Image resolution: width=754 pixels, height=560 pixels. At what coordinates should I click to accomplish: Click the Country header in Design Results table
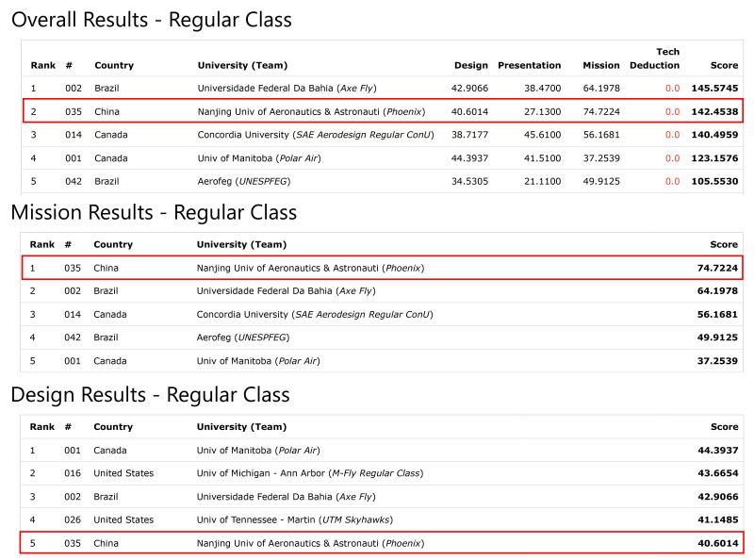113,427
